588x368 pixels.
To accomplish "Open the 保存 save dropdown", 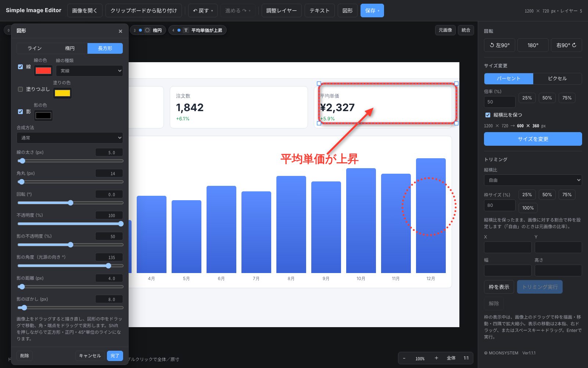I will point(372,11).
